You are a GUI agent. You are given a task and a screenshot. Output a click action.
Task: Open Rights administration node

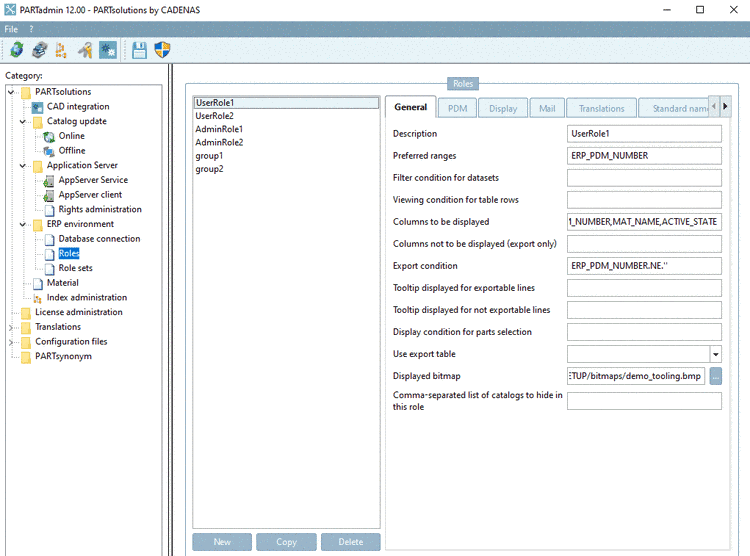click(x=99, y=209)
